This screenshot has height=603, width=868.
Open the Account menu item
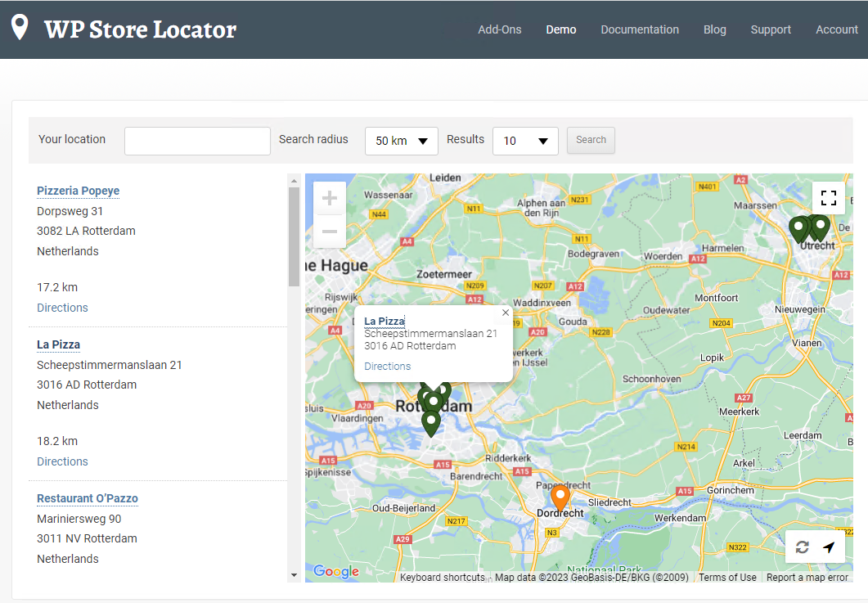pos(836,30)
